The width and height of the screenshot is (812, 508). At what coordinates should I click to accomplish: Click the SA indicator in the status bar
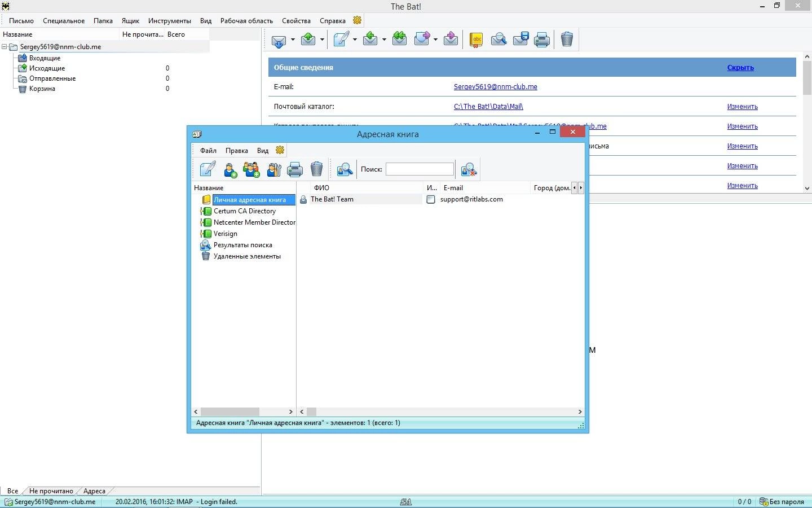(x=406, y=502)
